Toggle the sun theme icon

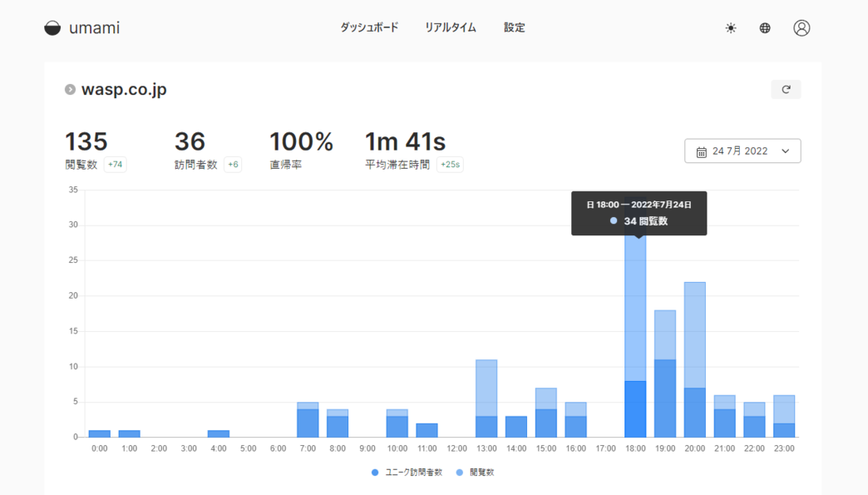pos(731,27)
